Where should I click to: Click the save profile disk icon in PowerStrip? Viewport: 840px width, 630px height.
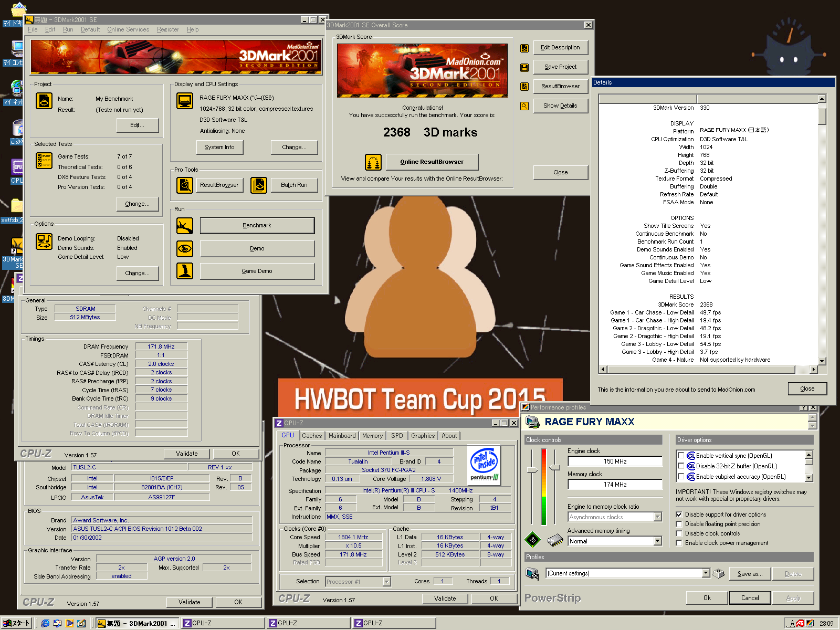(x=719, y=573)
